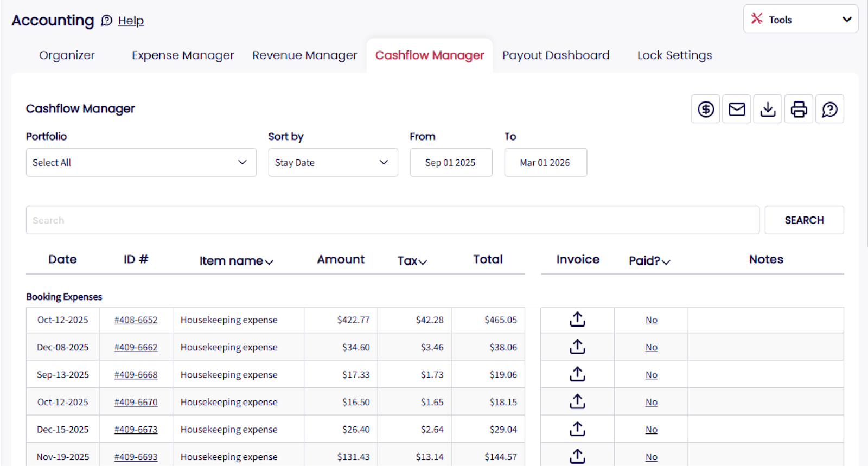The width and height of the screenshot is (868, 466).
Task: Expand the Tax column filter
Action: 412,260
